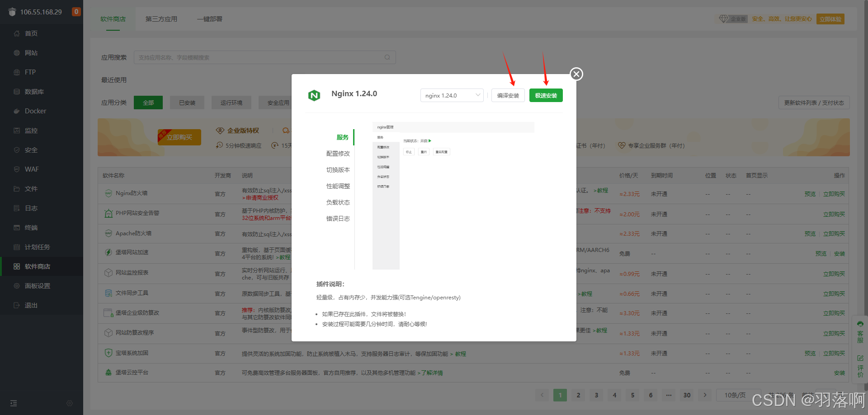Click the search magnifier icon

coord(387,57)
